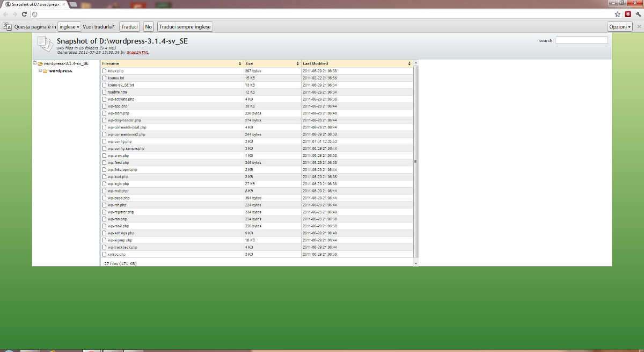Click the wp-feed.php filename
Screen dimensions: 644x352
118,162
